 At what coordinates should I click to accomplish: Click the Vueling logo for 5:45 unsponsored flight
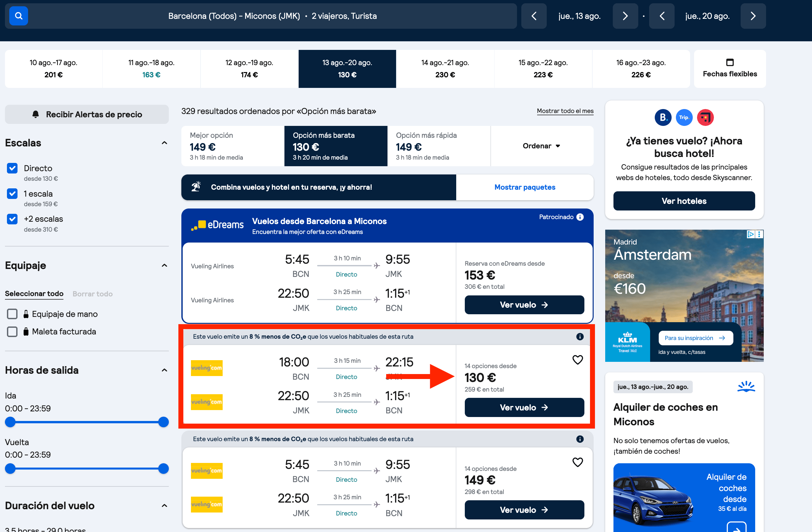coord(207,471)
